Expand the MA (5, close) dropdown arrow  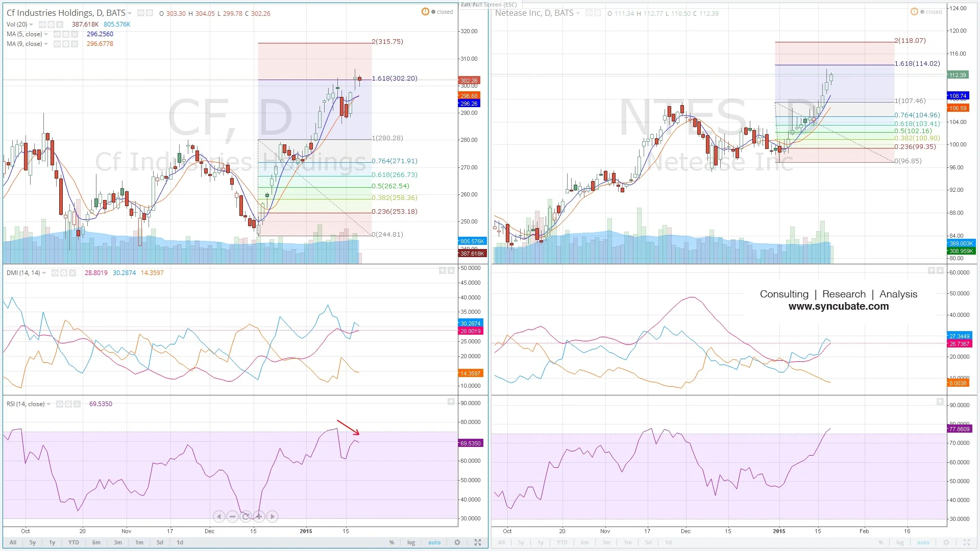pos(46,34)
